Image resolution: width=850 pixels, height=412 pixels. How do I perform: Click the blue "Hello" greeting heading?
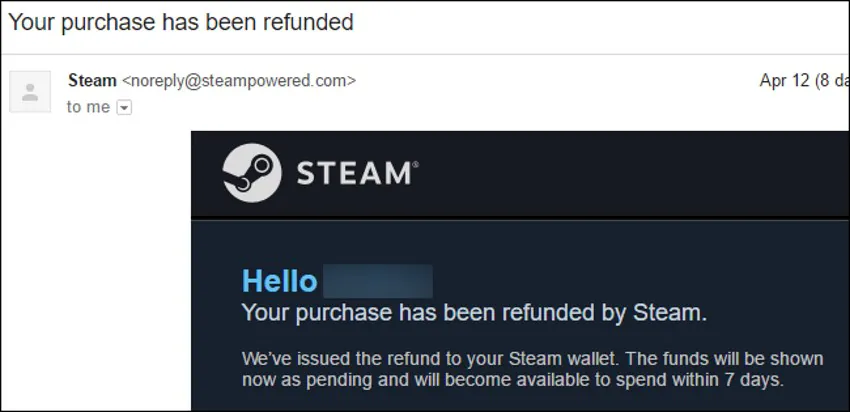[x=279, y=281]
